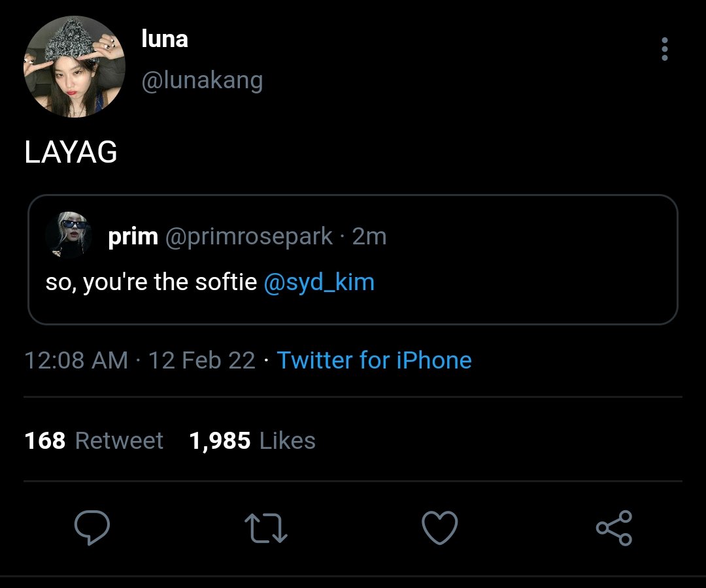Like the tweet with the heart icon

pyautogui.click(x=439, y=528)
